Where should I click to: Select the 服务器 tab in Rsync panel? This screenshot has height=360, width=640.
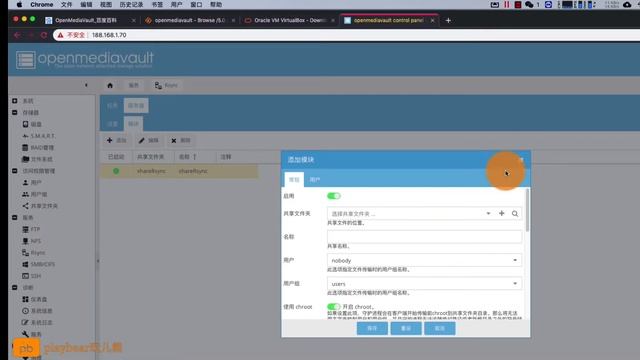[x=136, y=105]
